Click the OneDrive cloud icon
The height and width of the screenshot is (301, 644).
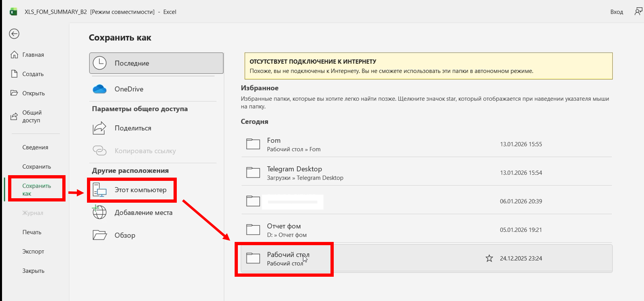(100, 89)
